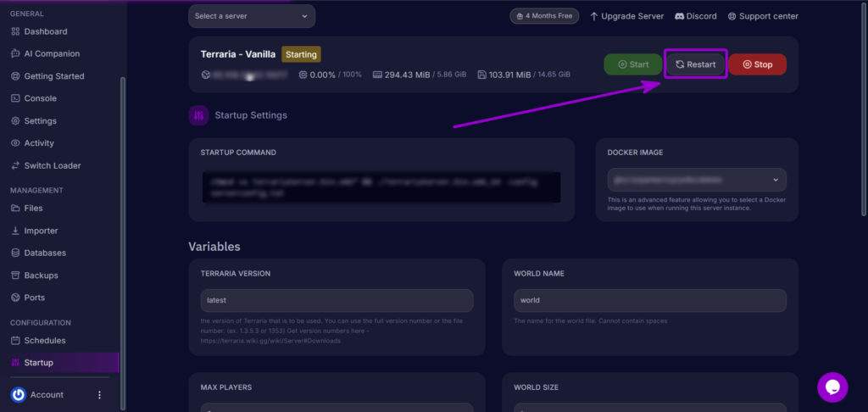Click the Switch Loader arrows icon
This screenshot has width=868, height=412.
point(15,165)
